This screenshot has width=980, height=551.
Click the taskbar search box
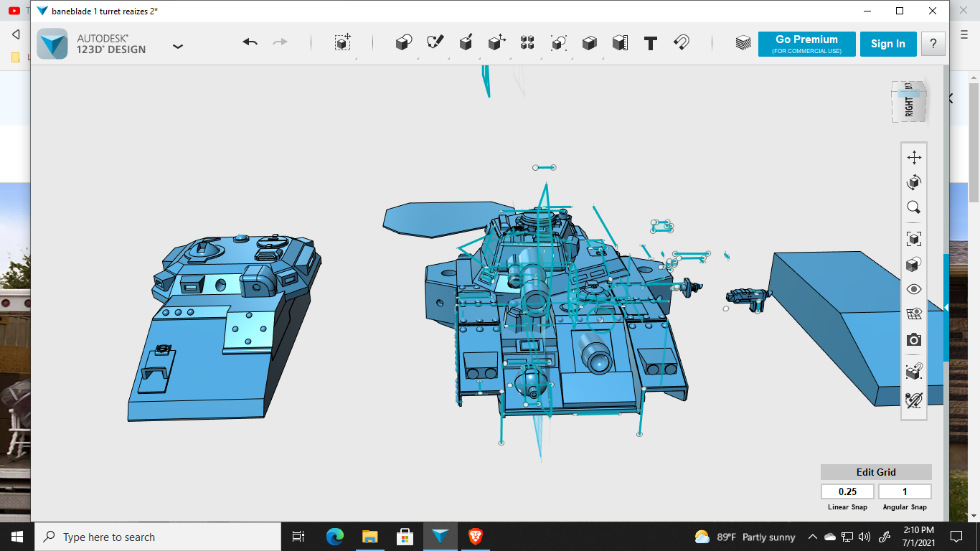pos(157,537)
